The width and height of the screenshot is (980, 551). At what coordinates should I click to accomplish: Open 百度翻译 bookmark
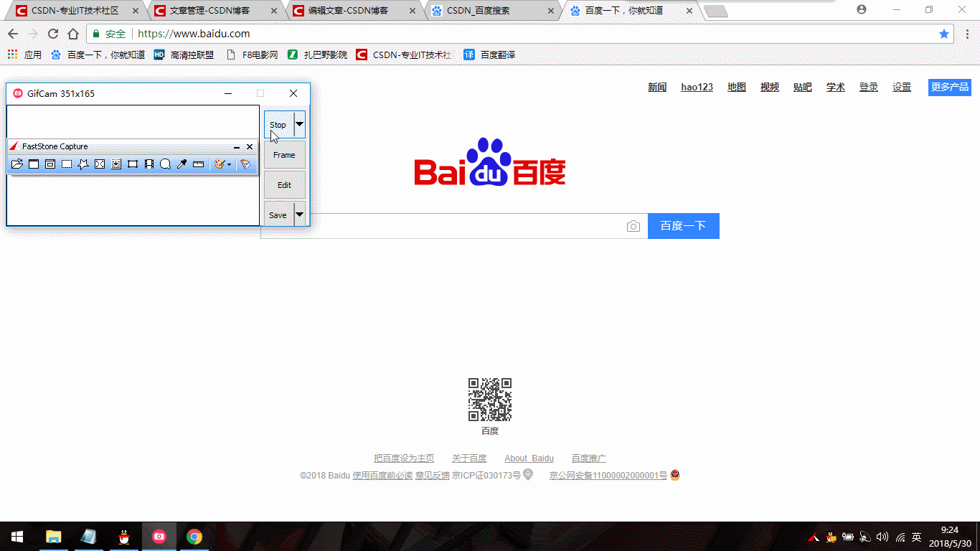coord(489,55)
